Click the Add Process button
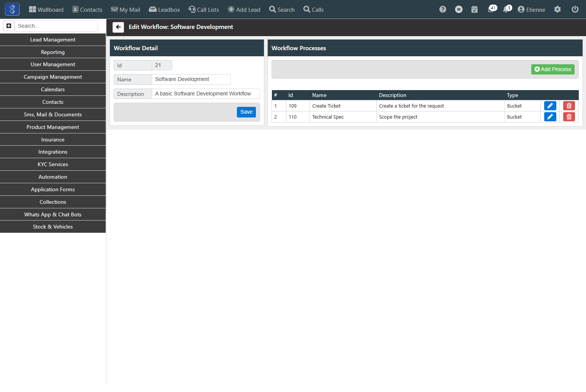This screenshot has height=392, width=586. [553, 69]
